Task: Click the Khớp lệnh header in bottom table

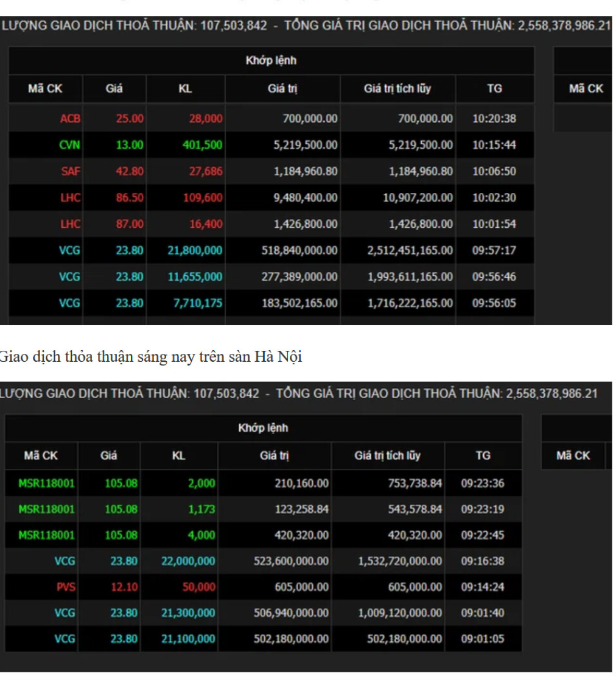Action: 263,428
